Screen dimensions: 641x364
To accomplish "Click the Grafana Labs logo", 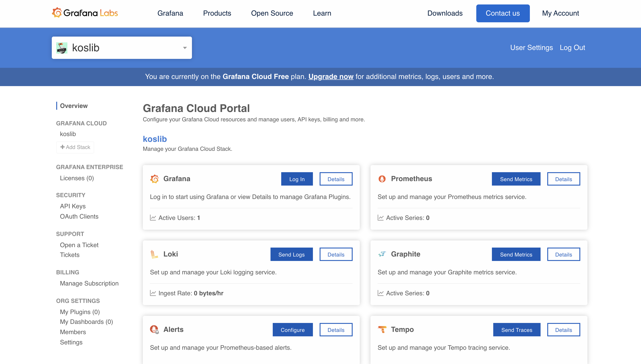I will tap(85, 13).
